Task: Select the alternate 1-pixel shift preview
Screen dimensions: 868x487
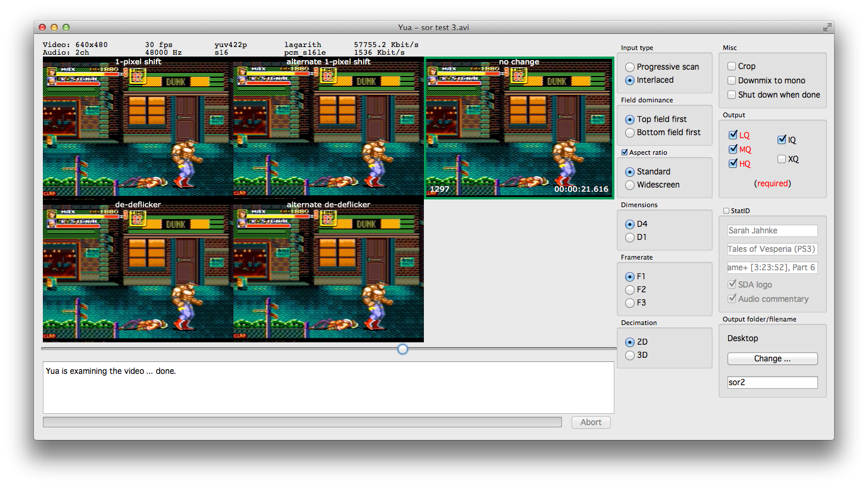Action: click(x=328, y=127)
